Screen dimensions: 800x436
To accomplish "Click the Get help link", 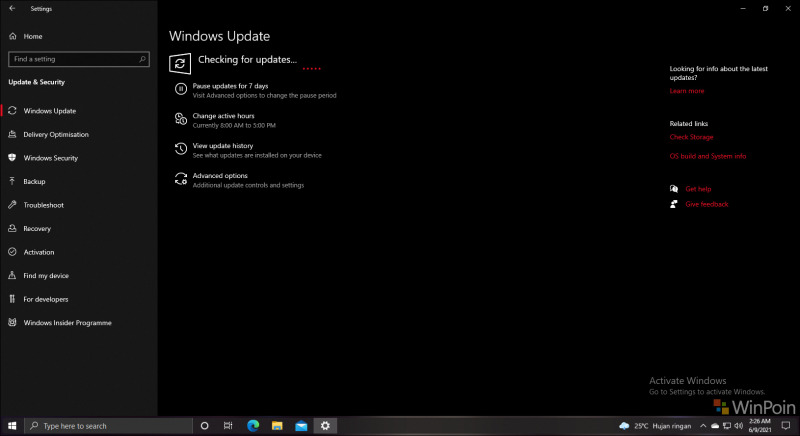I will (x=698, y=189).
